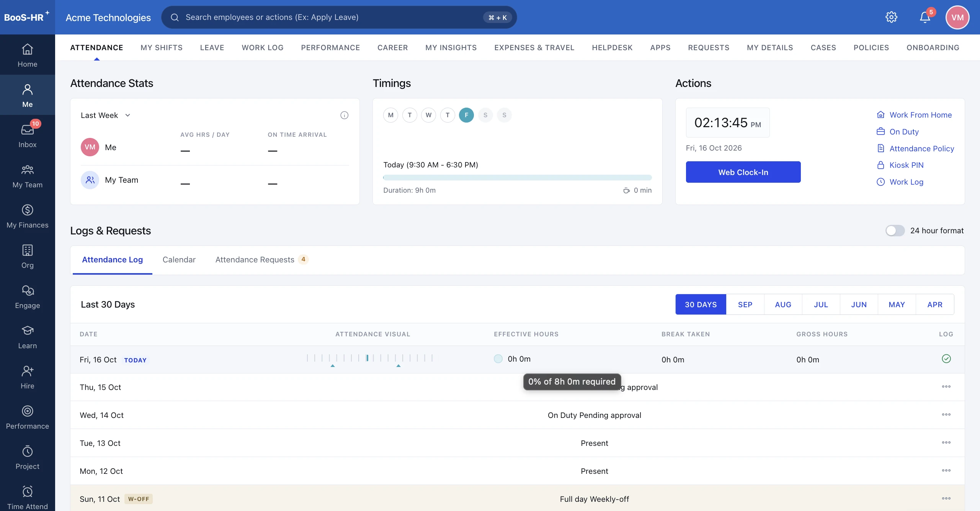Open the Attendance Policy link

point(915,149)
